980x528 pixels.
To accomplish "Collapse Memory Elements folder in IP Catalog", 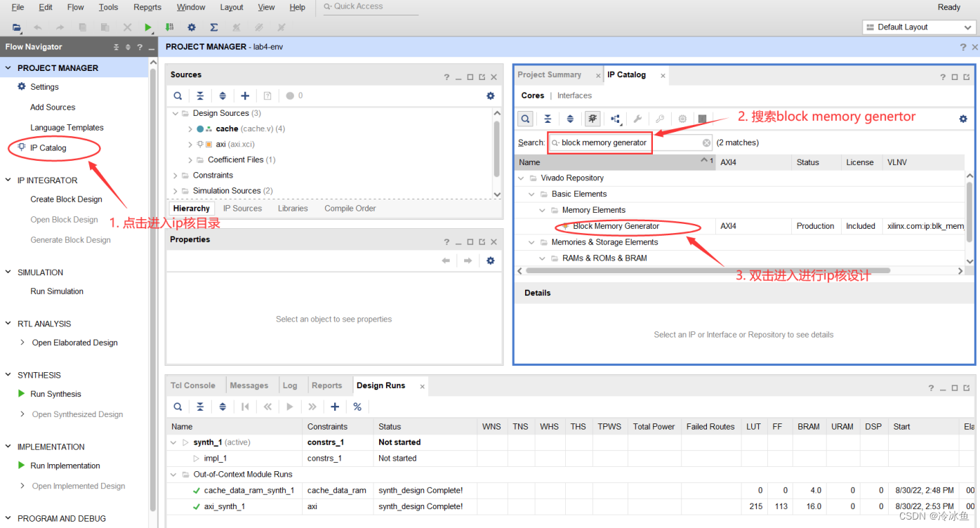I will [x=542, y=210].
